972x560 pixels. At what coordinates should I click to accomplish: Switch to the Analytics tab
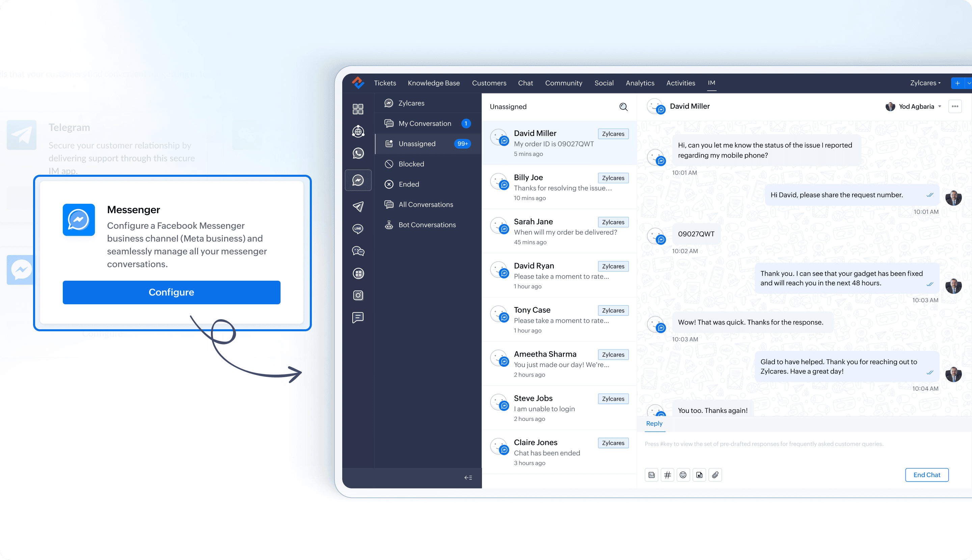tap(640, 83)
